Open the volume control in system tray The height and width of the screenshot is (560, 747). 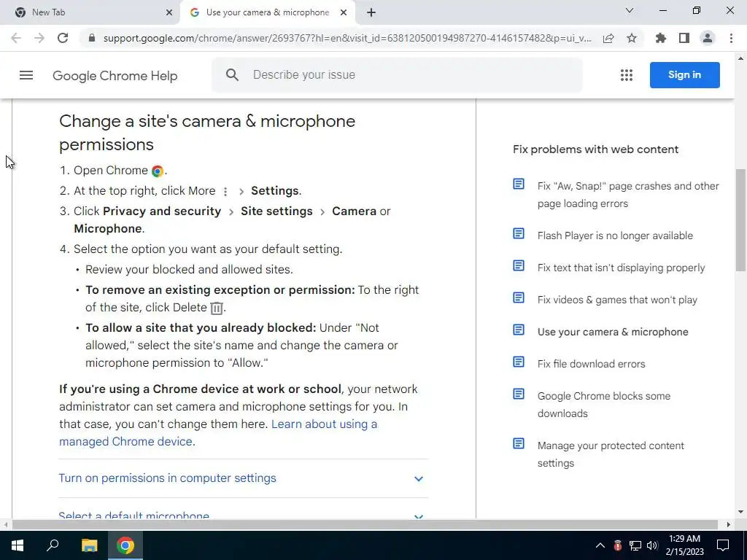click(652, 545)
